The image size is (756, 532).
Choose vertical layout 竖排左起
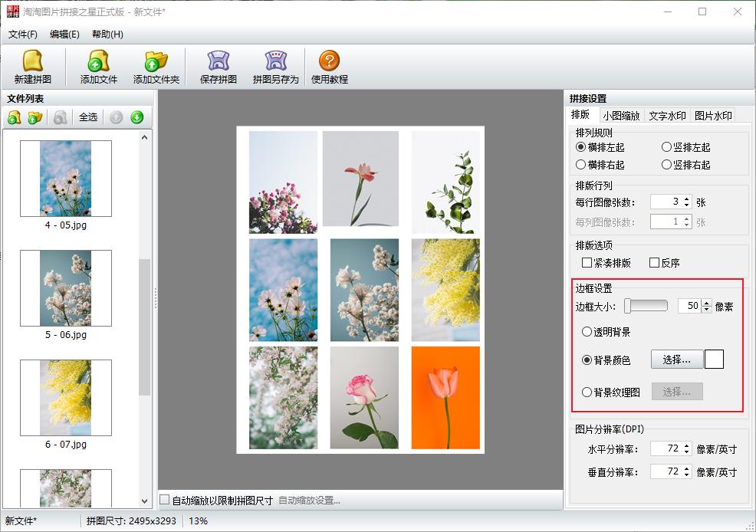coord(666,149)
